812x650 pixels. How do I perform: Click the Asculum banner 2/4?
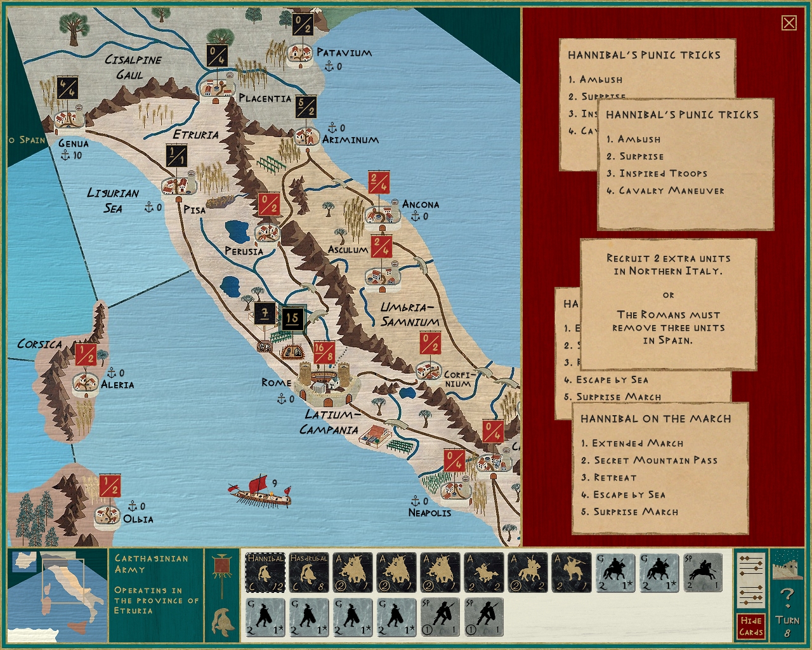tap(381, 246)
